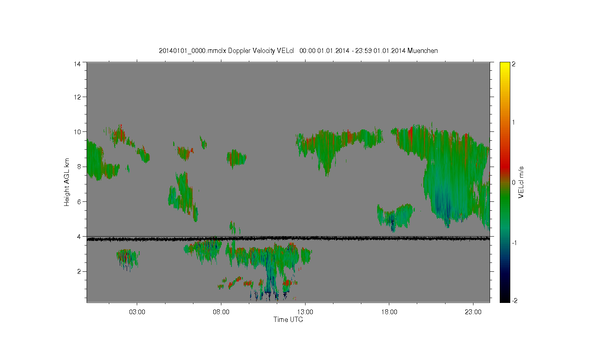
Task: Click the 'VELcl m/s' colorbar label
Action: coord(521,182)
